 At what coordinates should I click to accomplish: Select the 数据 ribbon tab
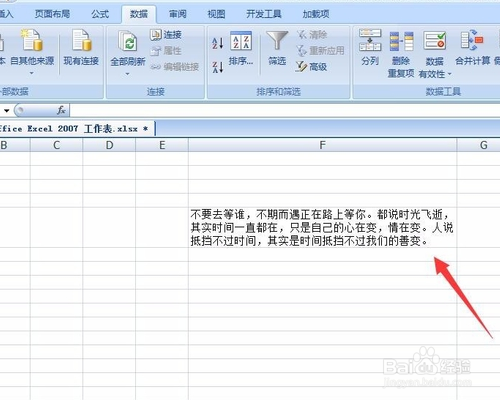139,14
